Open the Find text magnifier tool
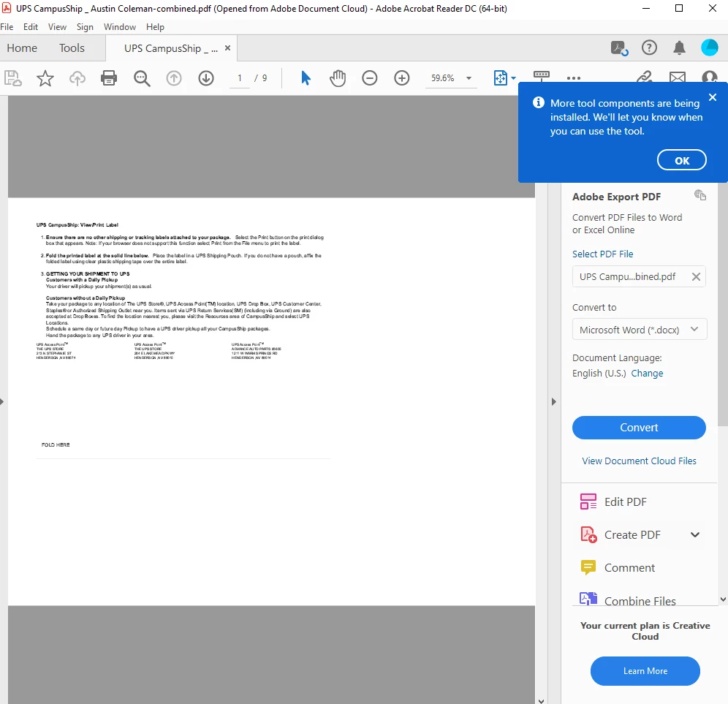 [x=142, y=78]
